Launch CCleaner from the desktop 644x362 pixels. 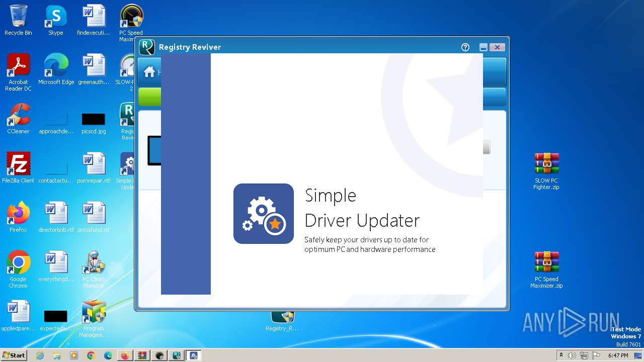click(x=18, y=119)
